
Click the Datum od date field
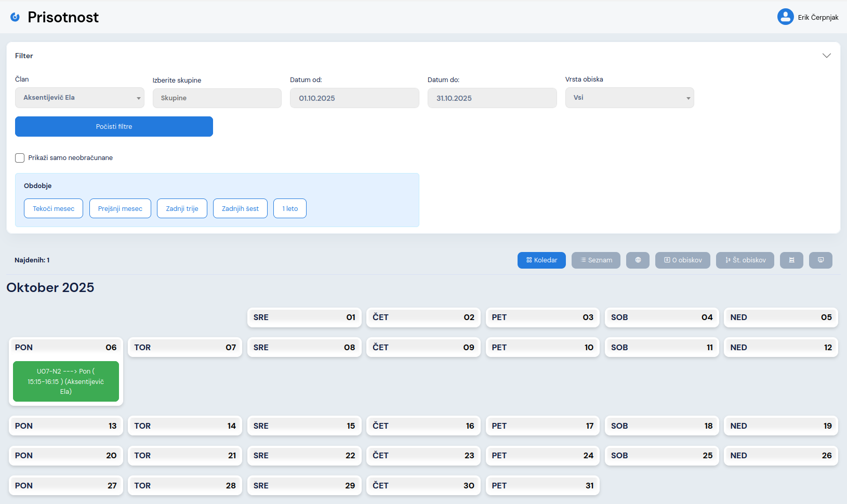(354, 98)
